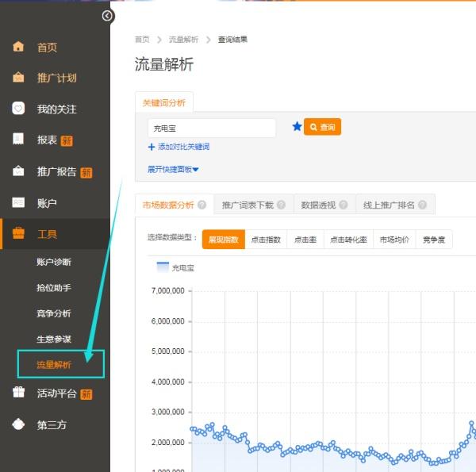Viewport: 476px width, 472px height.
Task: Click the 第三方 sidebar icon
Action: point(18,424)
